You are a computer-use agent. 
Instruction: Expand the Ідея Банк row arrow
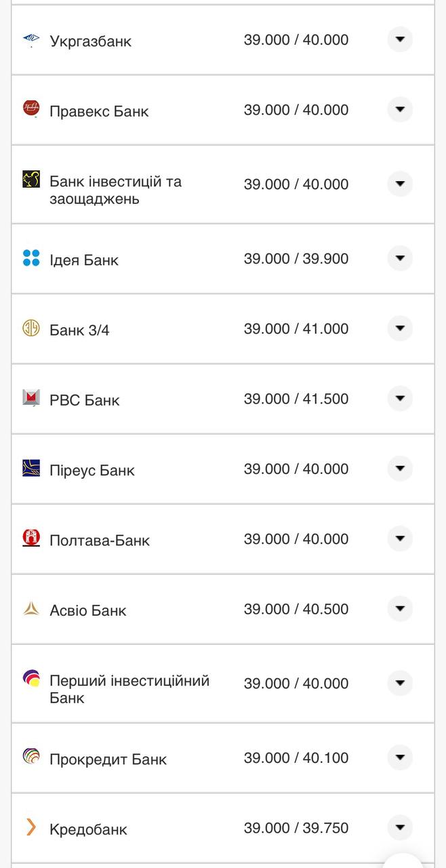tap(400, 258)
